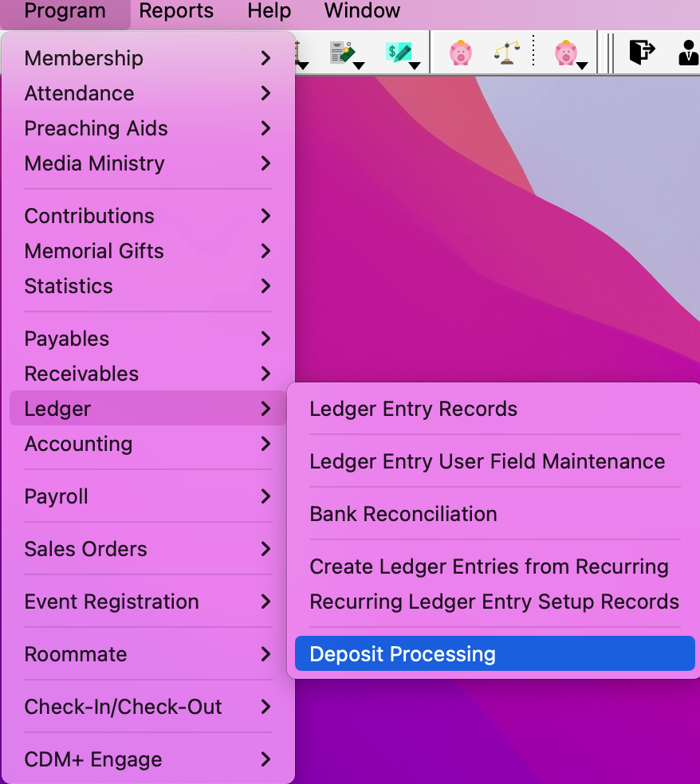Select Ledger Entry Records
Image resolution: width=700 pixels, height=784 pixels.
coord(414,409)
